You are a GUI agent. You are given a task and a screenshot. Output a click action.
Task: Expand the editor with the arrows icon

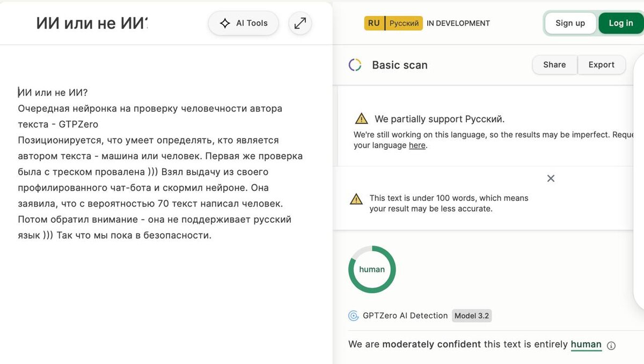300,23
